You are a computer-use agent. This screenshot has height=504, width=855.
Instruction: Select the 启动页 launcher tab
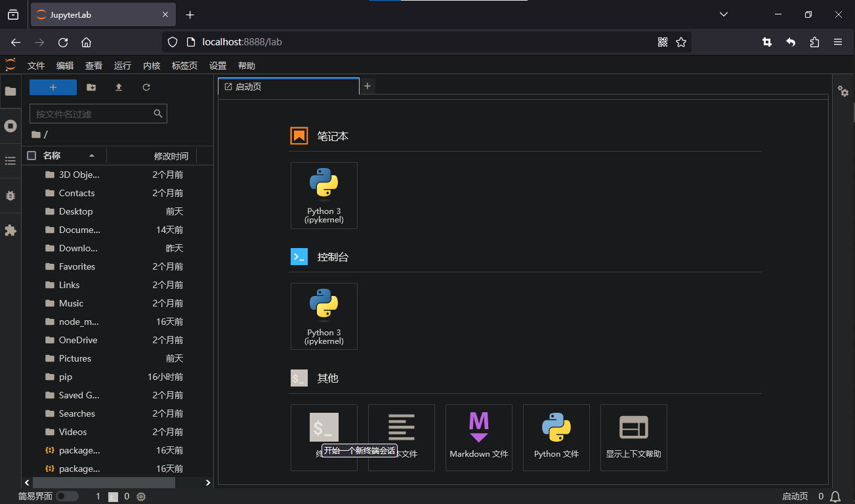point(289,87)
